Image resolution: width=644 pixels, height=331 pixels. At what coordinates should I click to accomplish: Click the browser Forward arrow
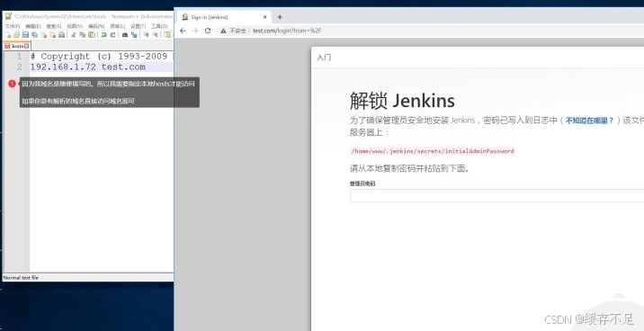tap(195, 31)
